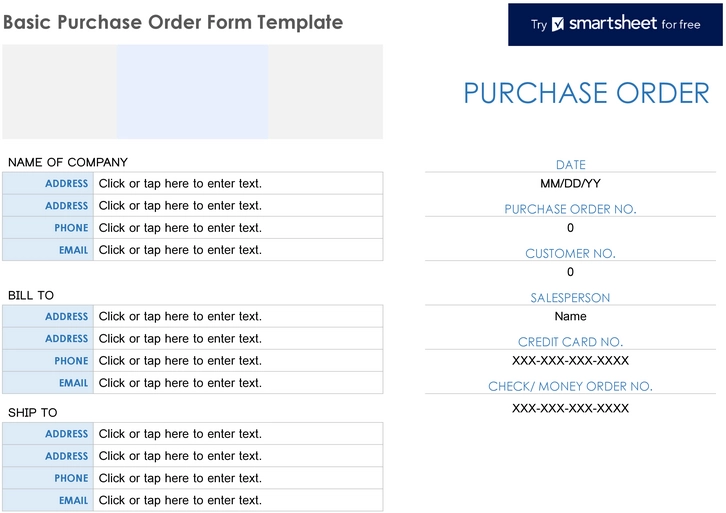
Task: Select the purchase order number value
Action: point(570,228)
